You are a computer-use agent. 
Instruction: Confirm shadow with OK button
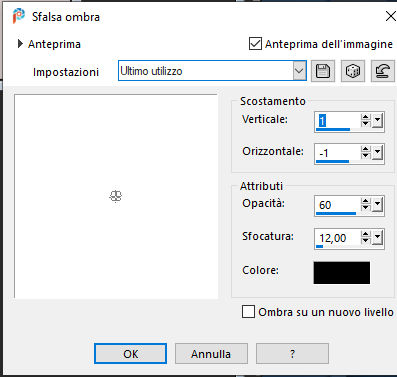tap(130, 354)
